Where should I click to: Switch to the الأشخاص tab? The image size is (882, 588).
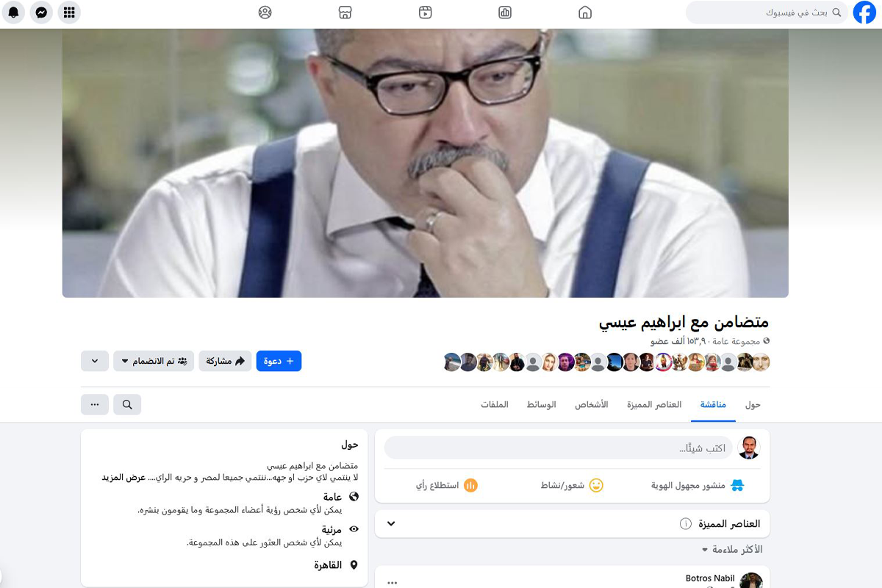(x=592, y=405)
